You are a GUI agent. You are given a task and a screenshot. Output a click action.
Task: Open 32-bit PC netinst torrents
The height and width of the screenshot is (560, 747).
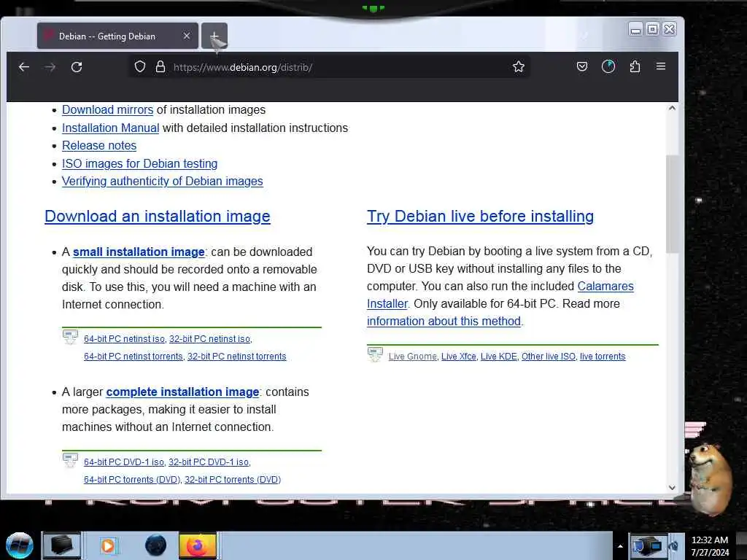(237, 357)
